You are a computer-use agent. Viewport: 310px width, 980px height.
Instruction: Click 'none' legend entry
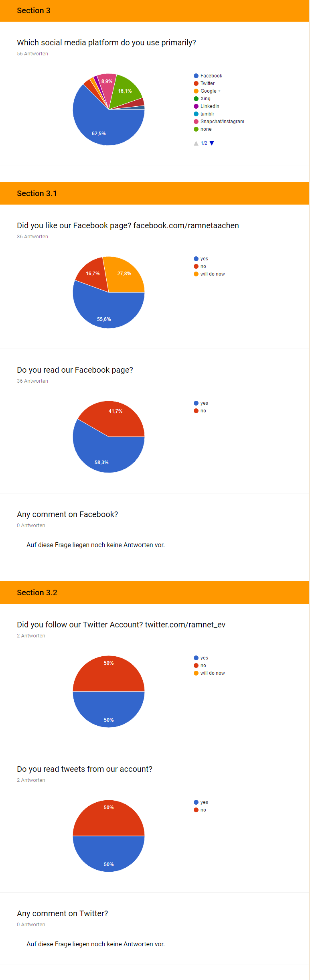203,129
